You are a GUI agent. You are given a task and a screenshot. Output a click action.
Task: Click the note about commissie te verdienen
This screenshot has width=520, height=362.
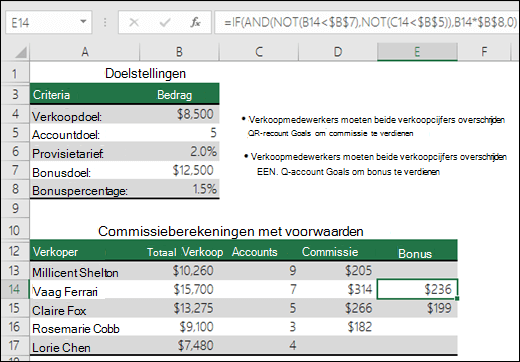click(x=373, y=126)
